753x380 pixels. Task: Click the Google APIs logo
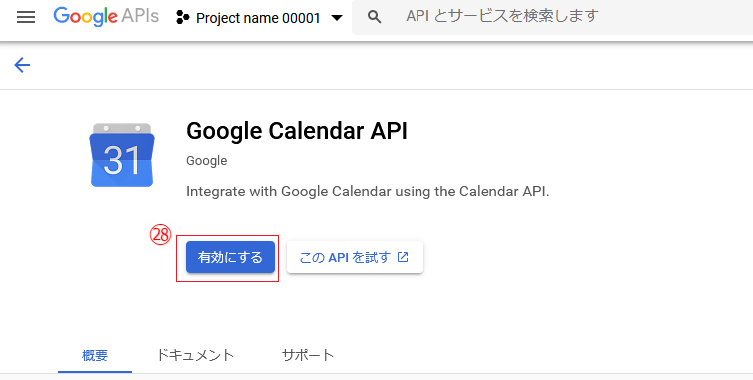click(106, 17)
